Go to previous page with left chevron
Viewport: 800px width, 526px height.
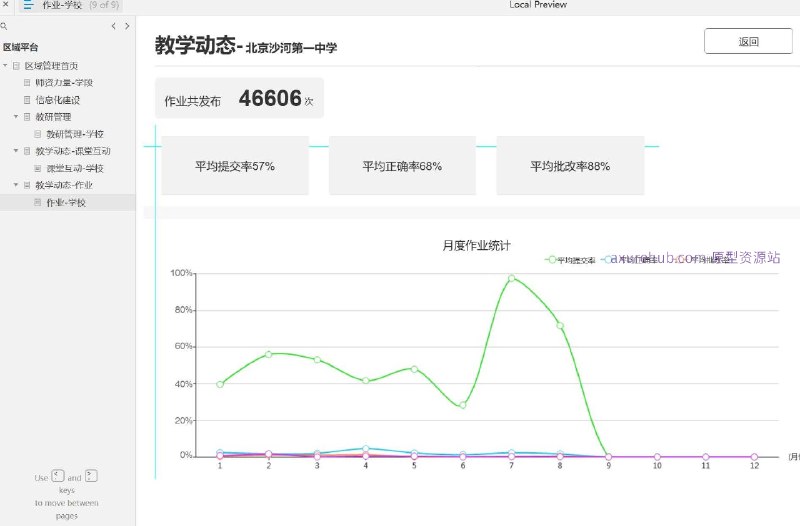(x=113, y=26)
